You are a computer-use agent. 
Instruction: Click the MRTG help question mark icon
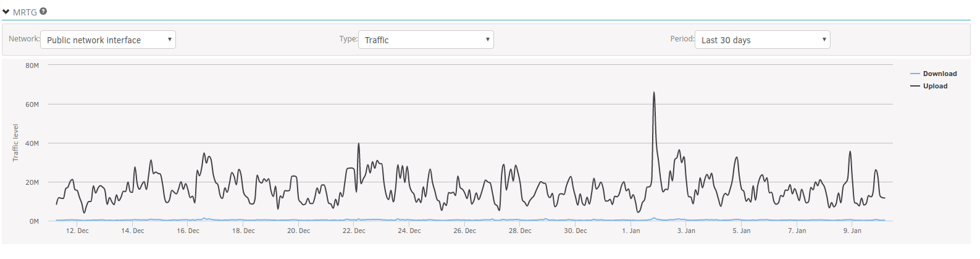(43, 11)
